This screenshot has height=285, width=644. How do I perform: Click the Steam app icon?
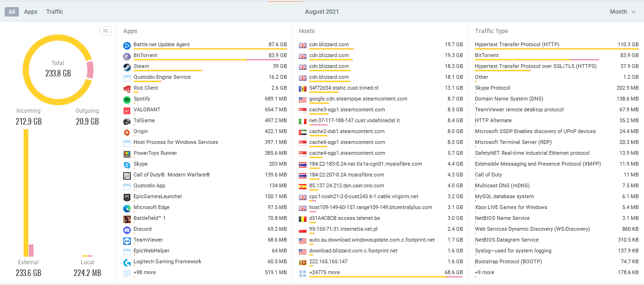tap(127, 67)
